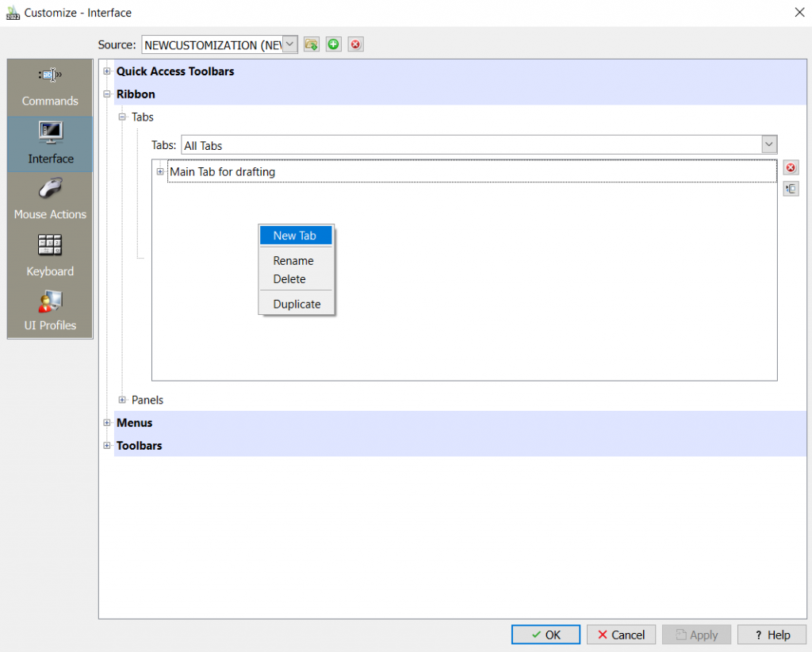Viewport: 812px width, 652px height.
Task: Expand the Panels tree node
Action: coord(122,400)
